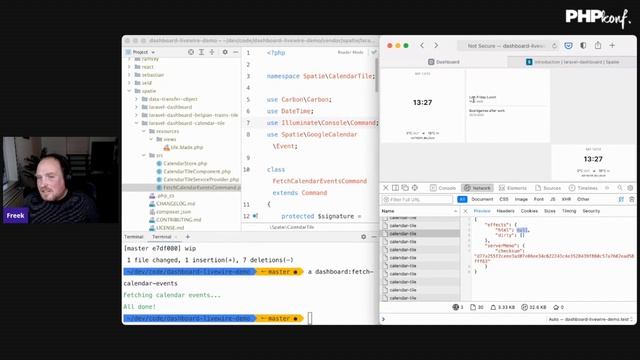Expand the react folder
Viewport: 640px width, 360px height.
pyautogui.click(x=129, y=67)
